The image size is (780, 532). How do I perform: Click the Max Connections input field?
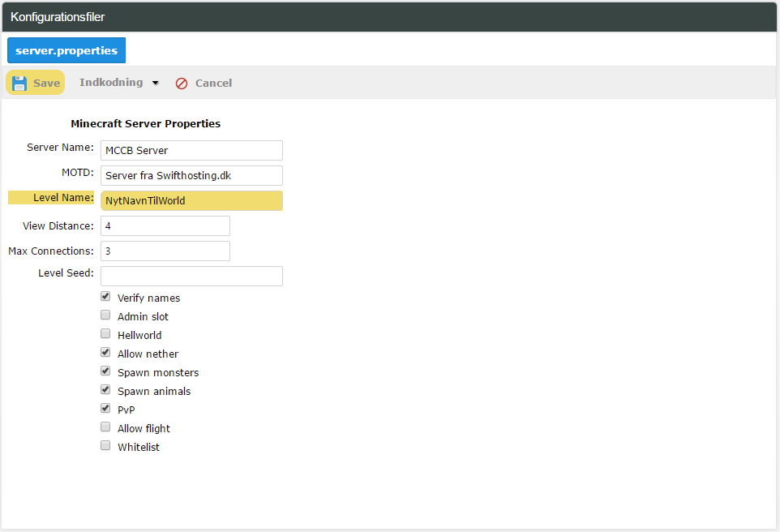[165, 251]
